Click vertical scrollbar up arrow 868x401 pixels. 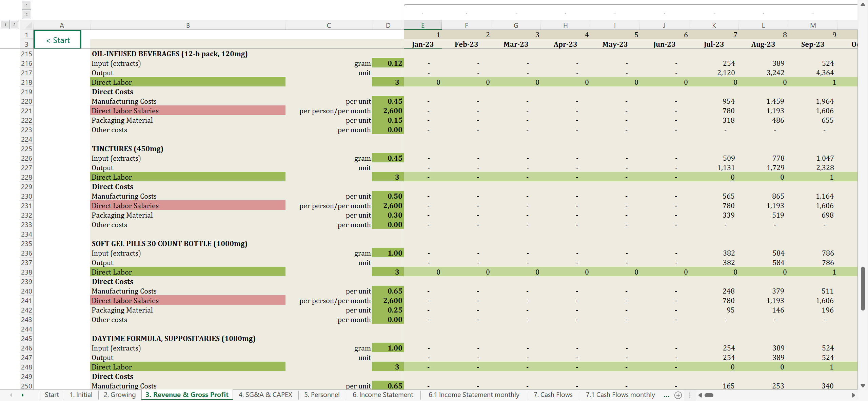coord(863,4)
